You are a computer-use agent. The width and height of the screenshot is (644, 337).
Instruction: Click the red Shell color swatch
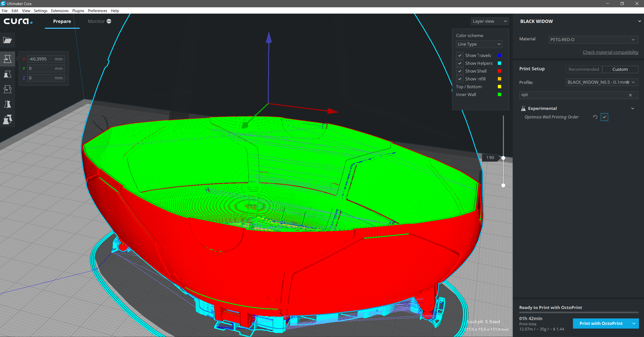[x=499, y=71]
